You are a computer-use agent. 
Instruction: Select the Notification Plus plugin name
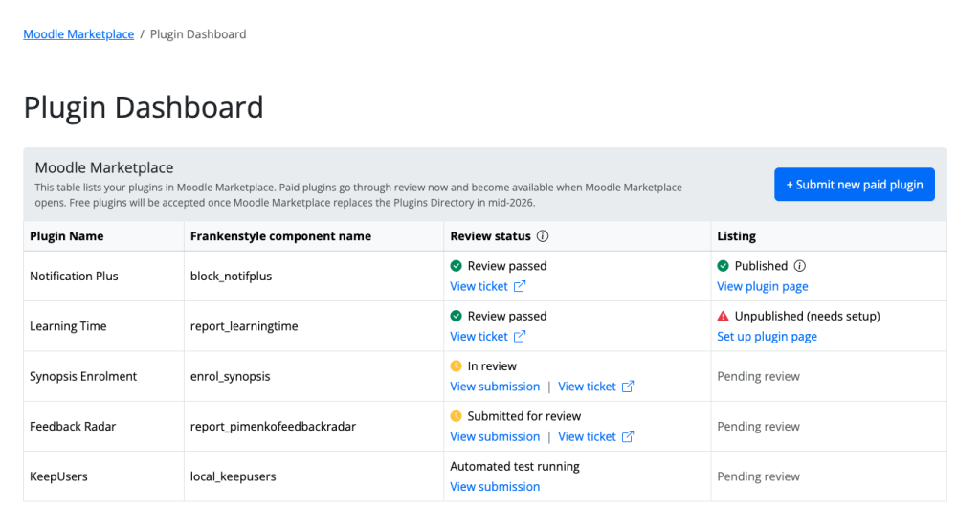click(x=74, y=277)
